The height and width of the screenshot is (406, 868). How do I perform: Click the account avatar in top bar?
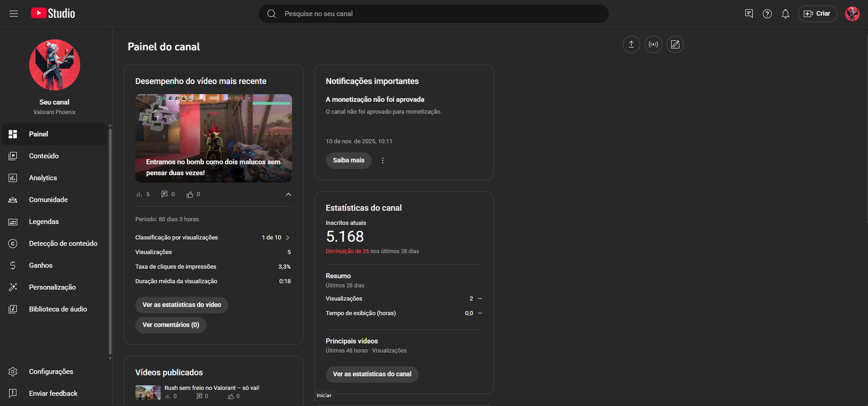pyautogui.click(x=852, y=14)
